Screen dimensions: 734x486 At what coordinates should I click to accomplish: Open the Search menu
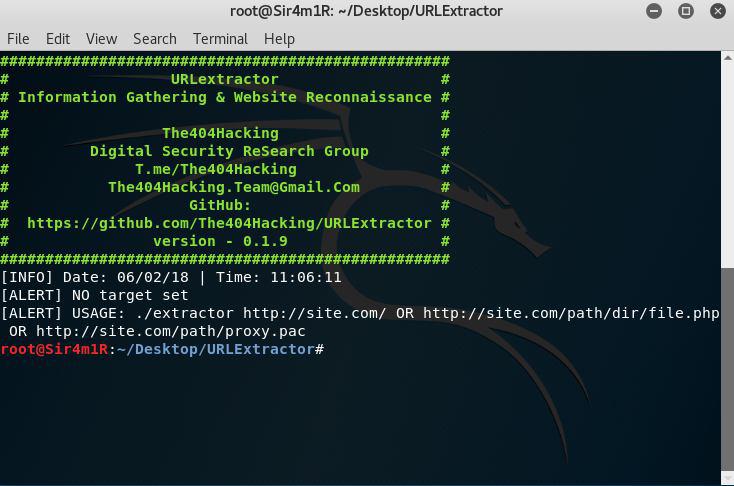tap(154, 39)
